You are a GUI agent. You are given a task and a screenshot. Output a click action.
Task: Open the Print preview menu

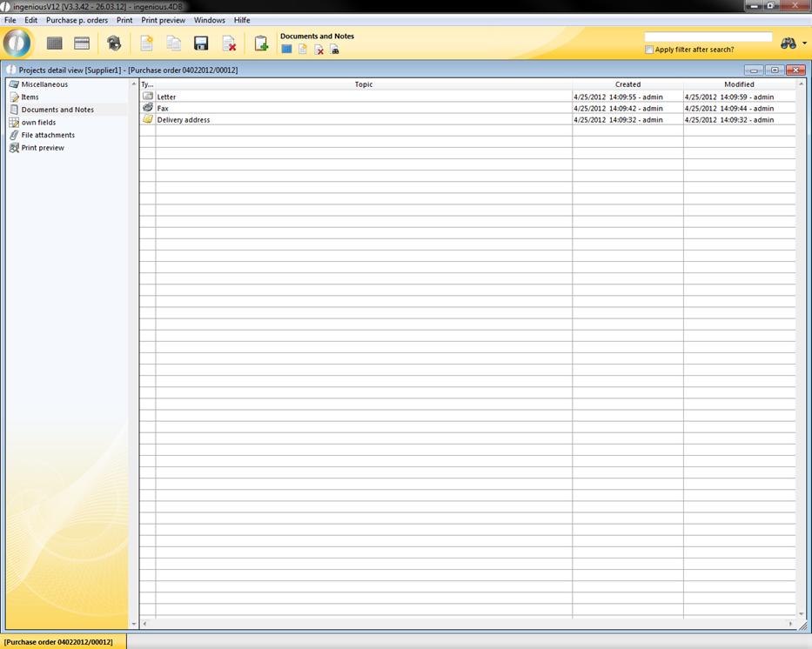163,20
